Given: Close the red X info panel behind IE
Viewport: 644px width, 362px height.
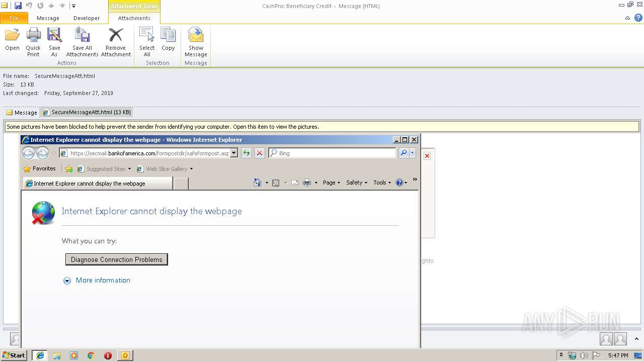Looking at the screenshot, I should coord(427,156).
